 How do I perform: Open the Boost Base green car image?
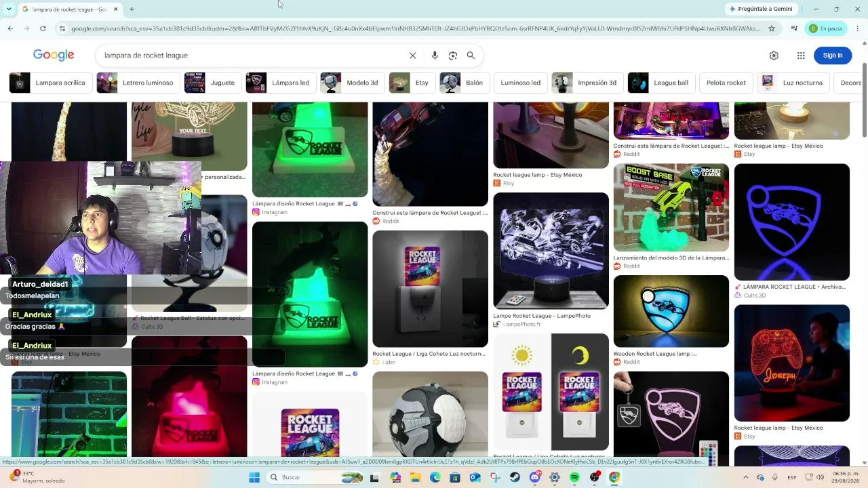click(671, 207)
